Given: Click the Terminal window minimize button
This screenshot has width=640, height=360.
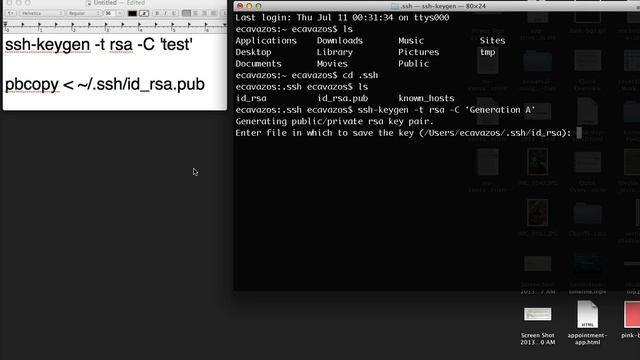Looking at the screenshot, I should point(249,6).
